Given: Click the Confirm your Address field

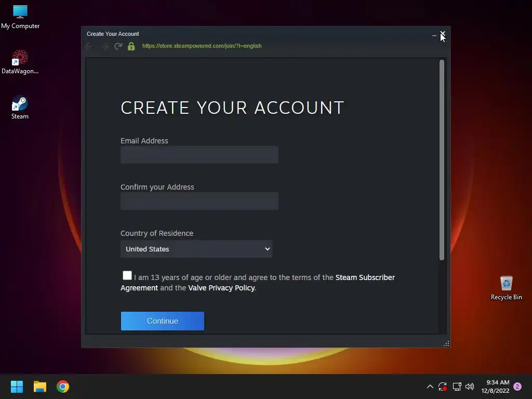Looking at the screenshot, I should click(199, 201).
